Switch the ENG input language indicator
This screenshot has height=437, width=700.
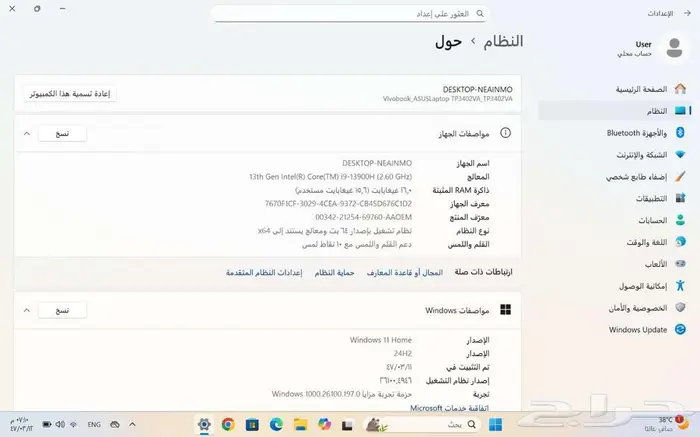tap(94, 425)
